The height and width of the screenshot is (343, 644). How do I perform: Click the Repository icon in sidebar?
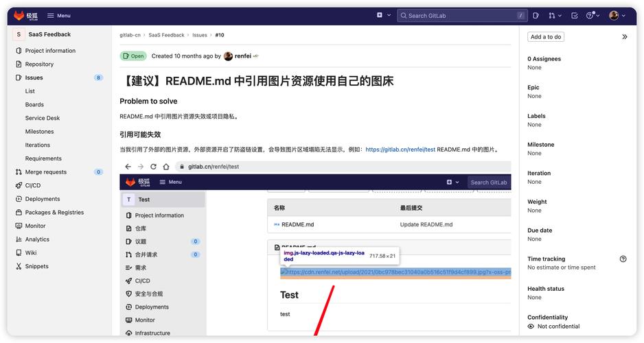pyautogui.click(x=19, y=64)
